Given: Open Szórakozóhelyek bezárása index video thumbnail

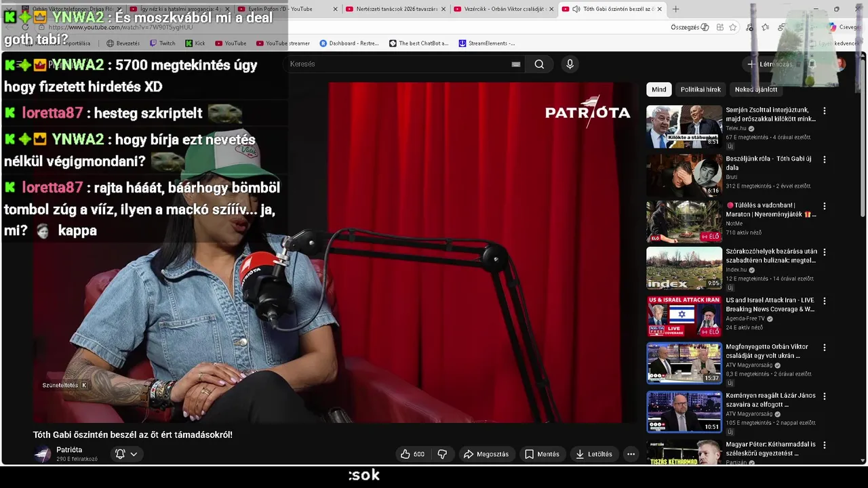Looking at the screenshot, I should [x=684, y=268].
